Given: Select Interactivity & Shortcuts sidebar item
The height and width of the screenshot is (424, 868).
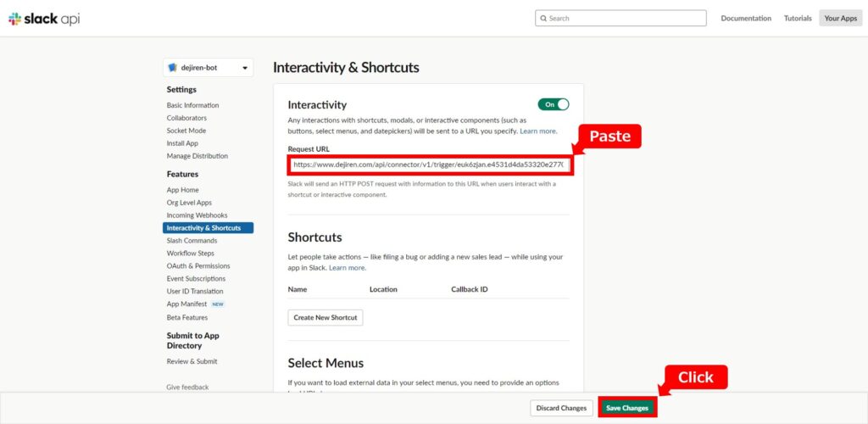Looking at the screenshot, I should (x=209, y=228).
